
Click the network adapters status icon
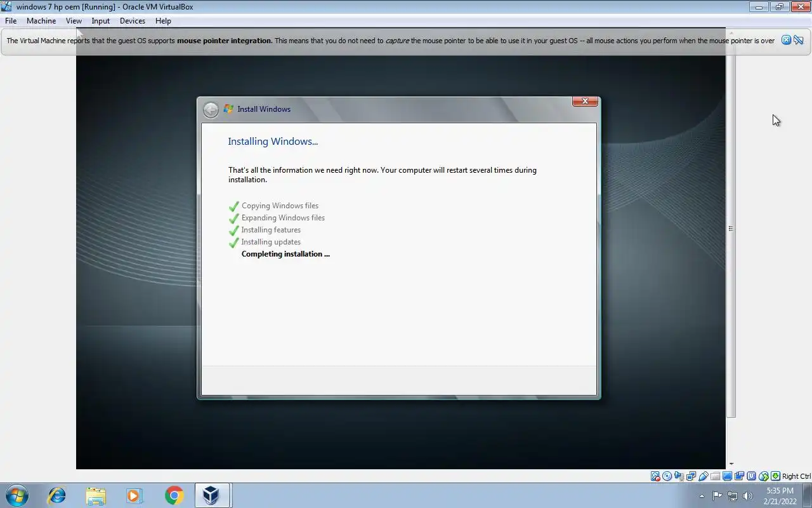[691, 476]
